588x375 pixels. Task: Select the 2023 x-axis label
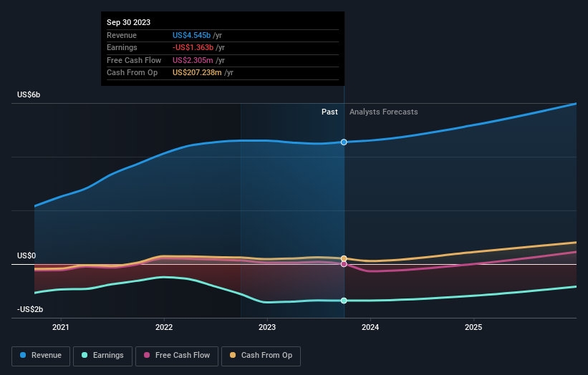(x=267, y=327)
